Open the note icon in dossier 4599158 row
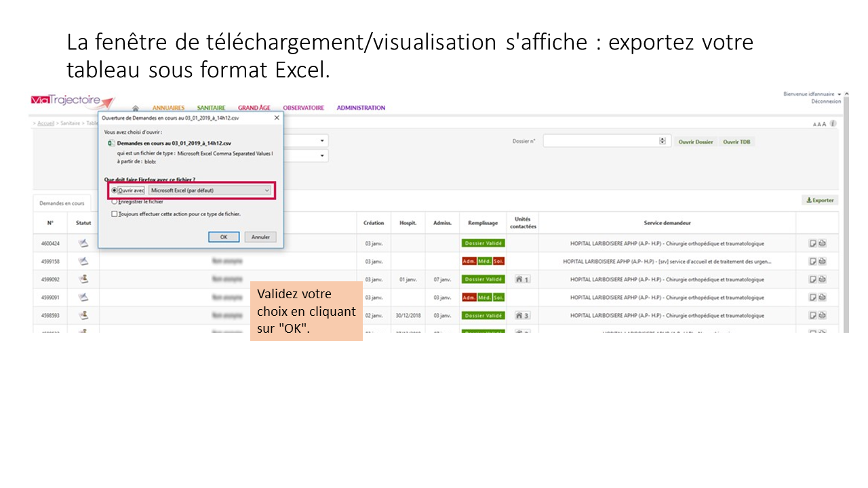This screenshot has width=868, height=488. [x=812, y=261]
